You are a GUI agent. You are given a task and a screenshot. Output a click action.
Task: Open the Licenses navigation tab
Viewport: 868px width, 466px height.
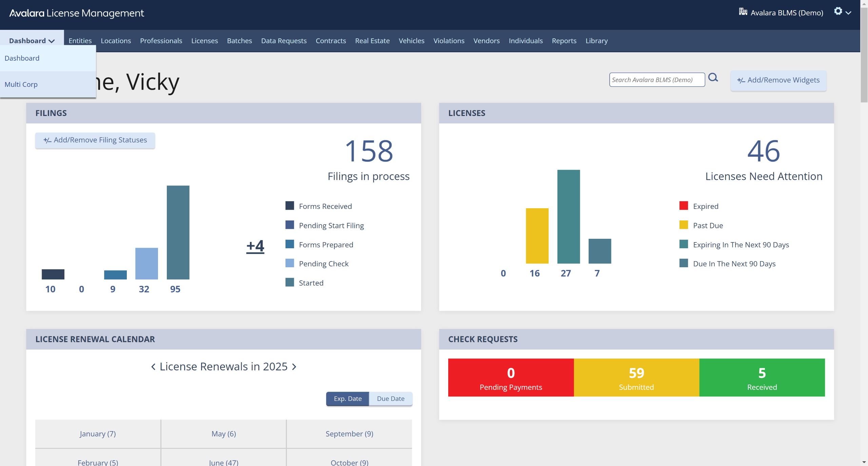coord(204,41)
